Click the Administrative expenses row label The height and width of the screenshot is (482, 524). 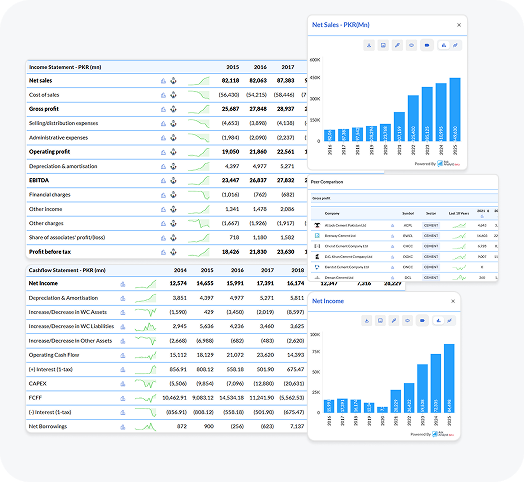[x=58, y=138]
